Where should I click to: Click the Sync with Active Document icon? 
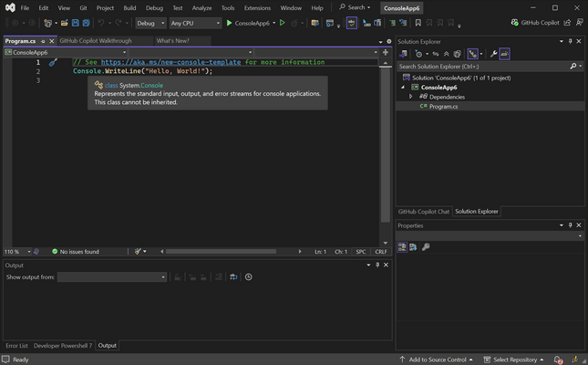[x=435, y=54]
